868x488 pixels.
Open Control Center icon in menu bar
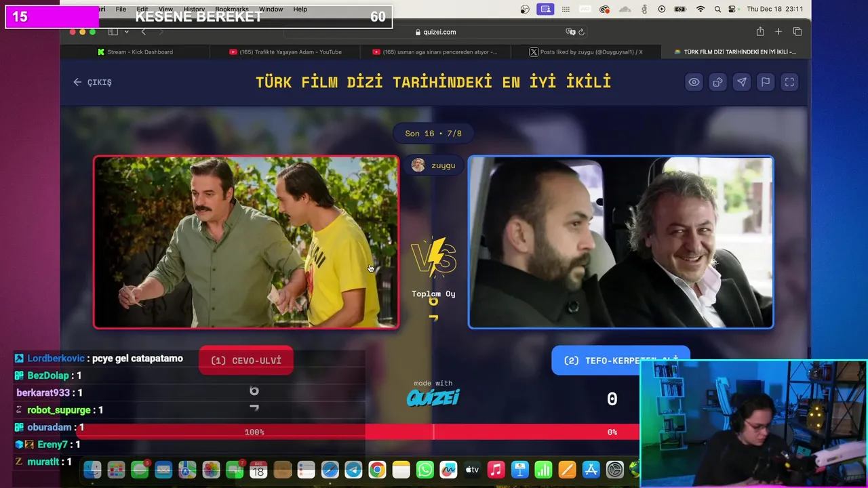(732, 9)
